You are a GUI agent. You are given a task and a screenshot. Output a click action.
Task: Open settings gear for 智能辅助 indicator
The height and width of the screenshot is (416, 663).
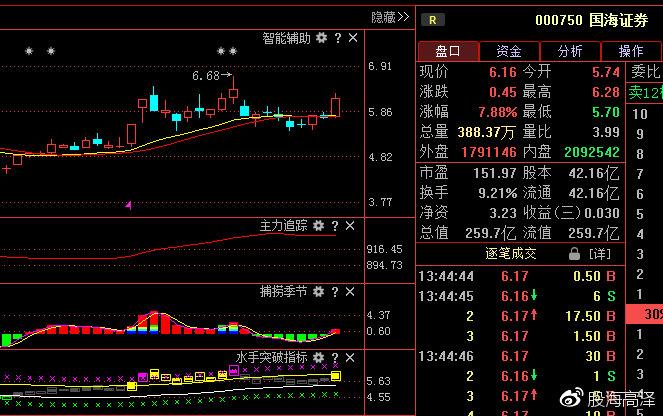pos(321,38)
